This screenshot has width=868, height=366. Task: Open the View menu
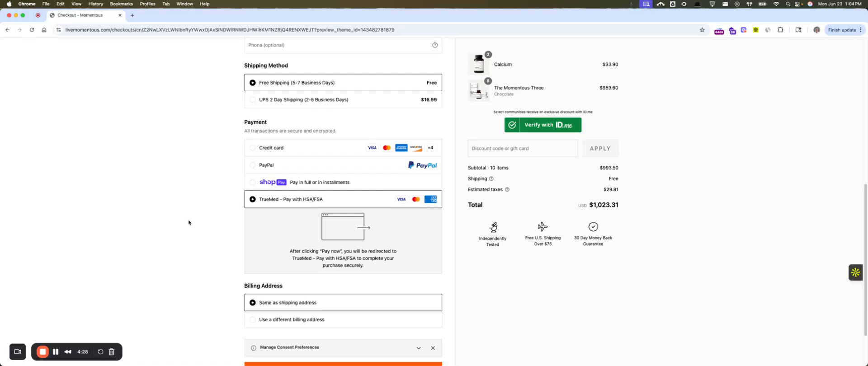pos(76,4)
